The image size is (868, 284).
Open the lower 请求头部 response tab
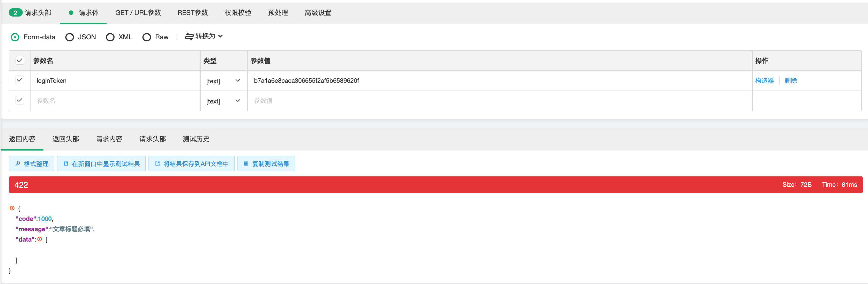pyautogui.click(x=153, y=139)
